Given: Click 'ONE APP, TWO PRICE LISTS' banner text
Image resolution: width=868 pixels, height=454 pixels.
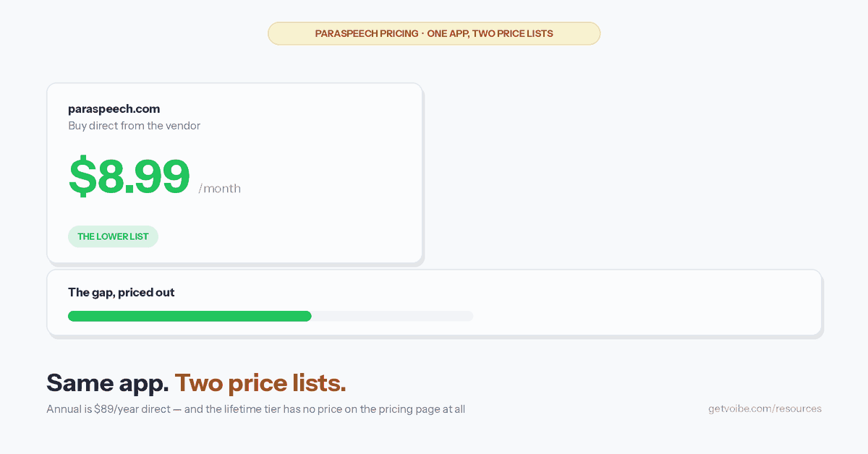Looking at the screenshot, I should pyautogui.click(x=490, y=33).
